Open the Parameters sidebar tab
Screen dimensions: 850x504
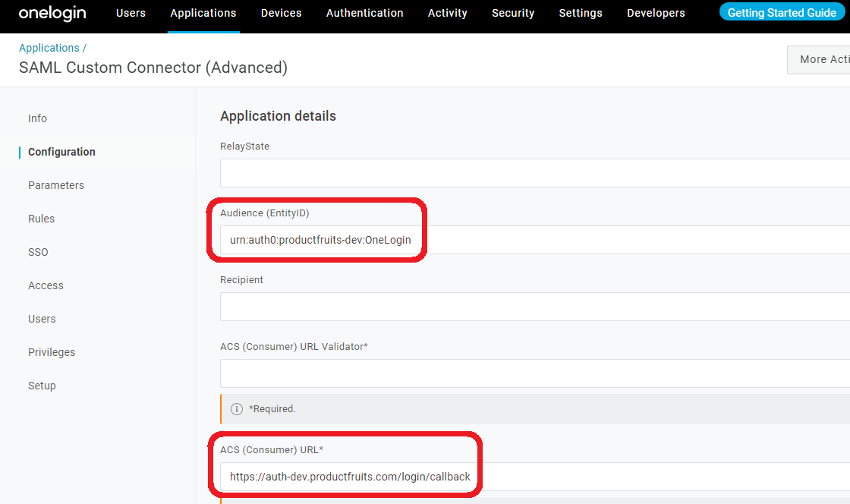click(x=56, y=185)
